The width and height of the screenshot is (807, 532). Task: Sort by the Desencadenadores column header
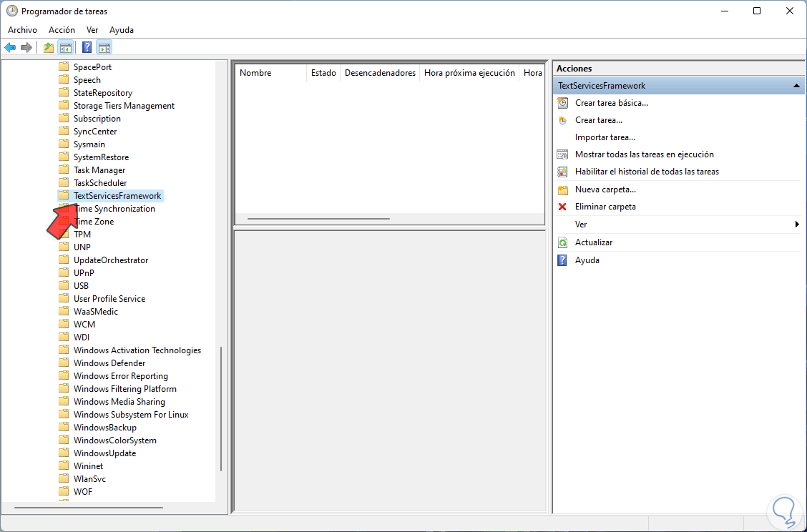380,73
